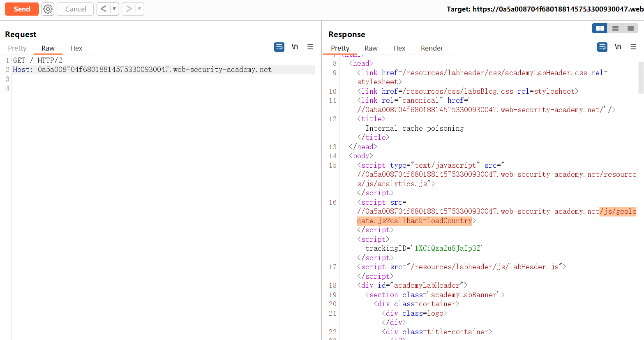The height and width of the screenshot is (340, 644).
Task: Switch to top-bottom stacked layout view
Action: [x=615, y=28]
